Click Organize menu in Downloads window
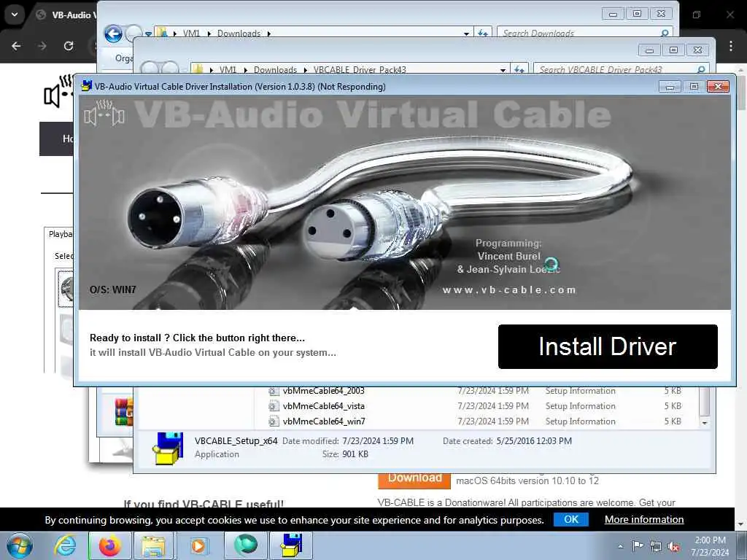This screenshot has width=747, height=560. point(124,58)
